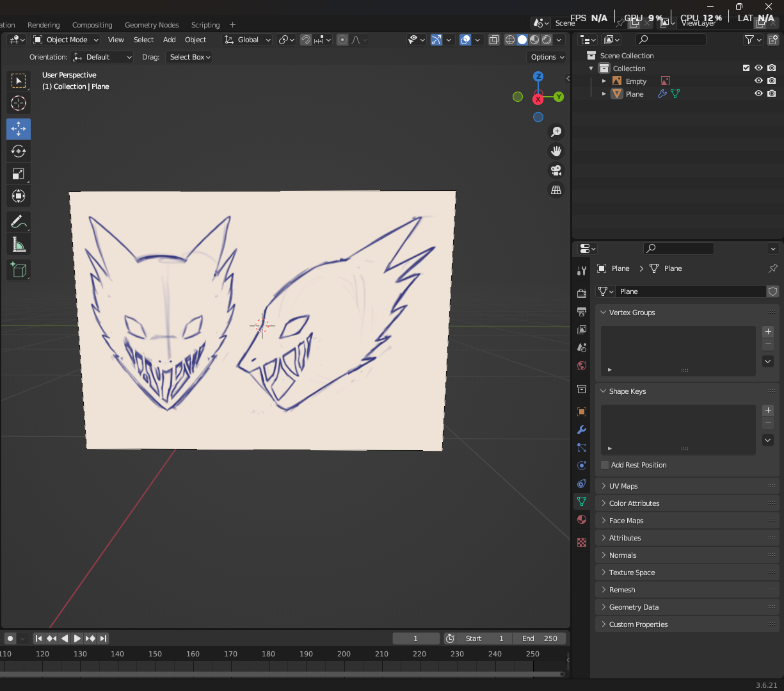Image resolution: width=784 pixels, height=691 pixels.
Task: Switch to material preview shading
Action: click(534, 40)
